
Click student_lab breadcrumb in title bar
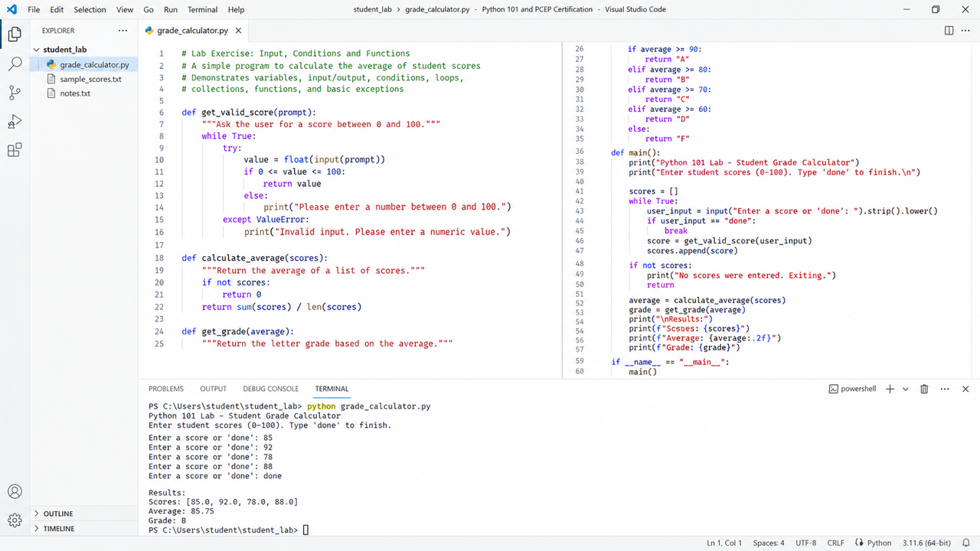[373, 9]
